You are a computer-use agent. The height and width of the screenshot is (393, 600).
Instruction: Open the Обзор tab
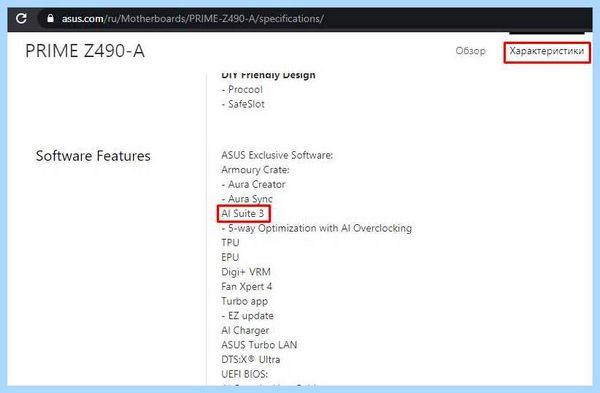(x=470, y=51)
